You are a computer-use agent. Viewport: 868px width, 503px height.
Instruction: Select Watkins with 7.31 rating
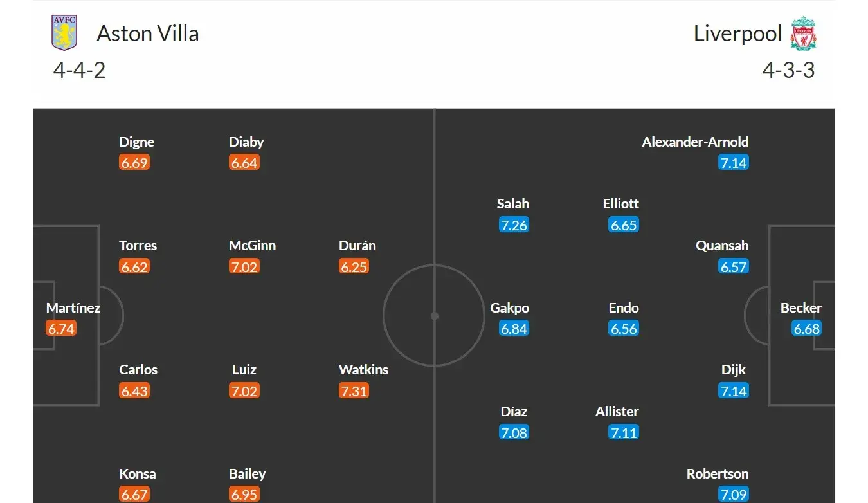pyautogui.click(x=363, y=370)
